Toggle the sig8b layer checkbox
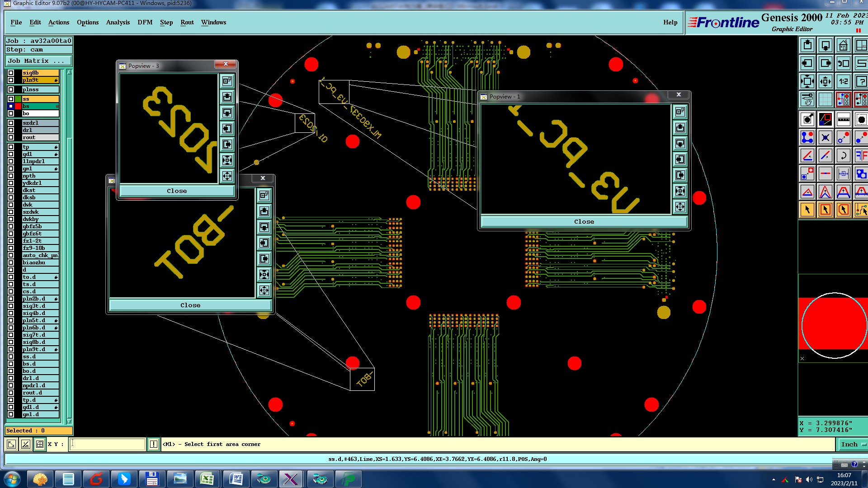The image size is (868, 488). pos(11,73)
